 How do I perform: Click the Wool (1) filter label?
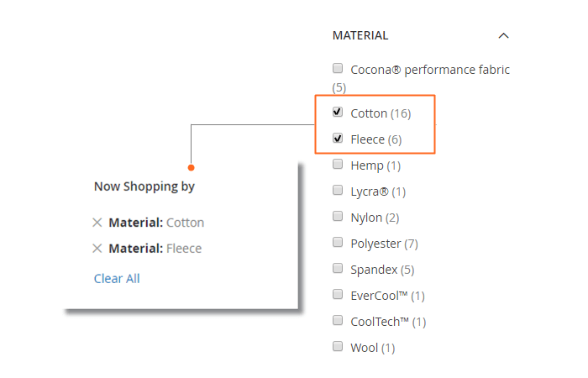(373, 348)
